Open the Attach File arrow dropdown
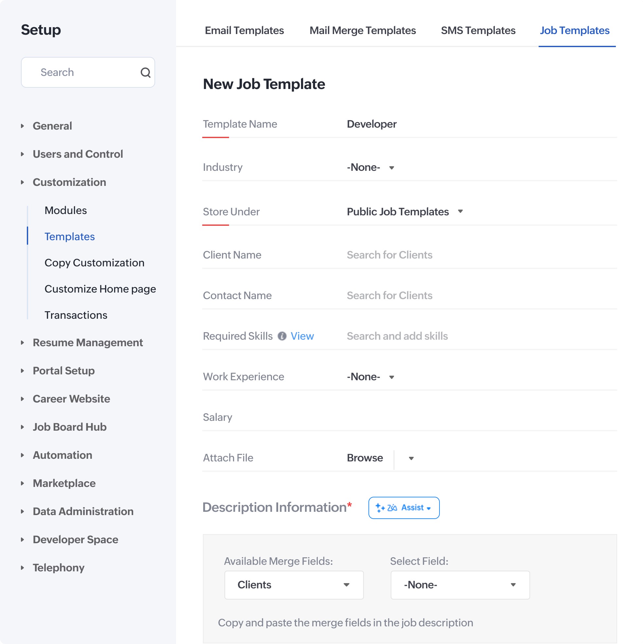Image resolution: width=644 pixels, height=644 pixels. pos(411,458)
